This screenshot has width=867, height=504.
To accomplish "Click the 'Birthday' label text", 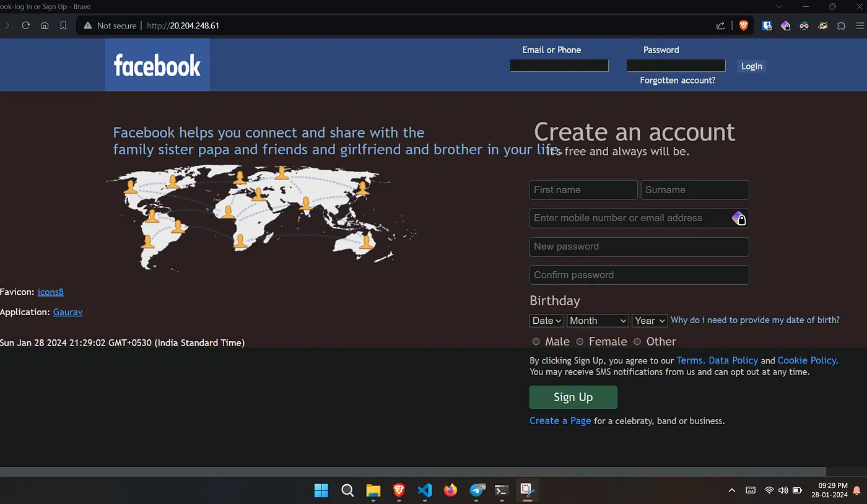I will tap(555, 301).
